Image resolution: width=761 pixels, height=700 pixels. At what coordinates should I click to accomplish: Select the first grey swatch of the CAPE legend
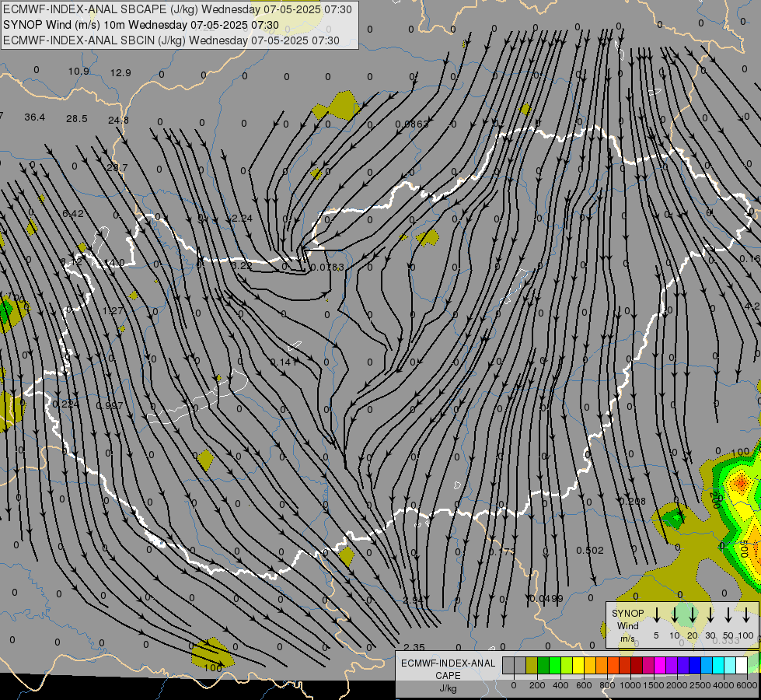[508, 665]
